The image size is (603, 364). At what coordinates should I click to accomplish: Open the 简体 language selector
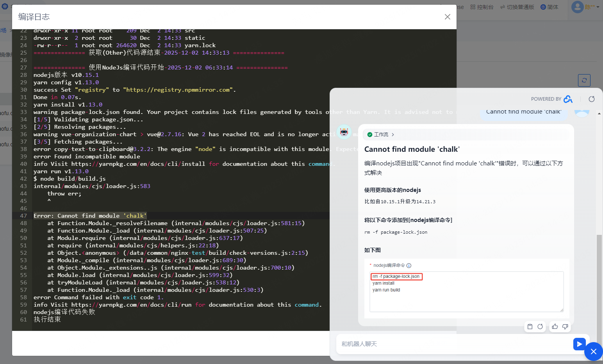[549, 7]
